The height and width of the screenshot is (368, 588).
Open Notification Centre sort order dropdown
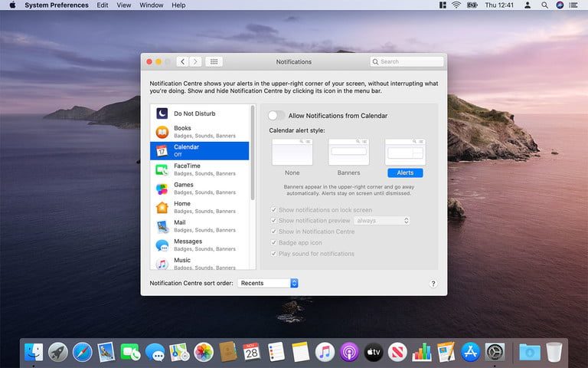click(x=267, y=283)
